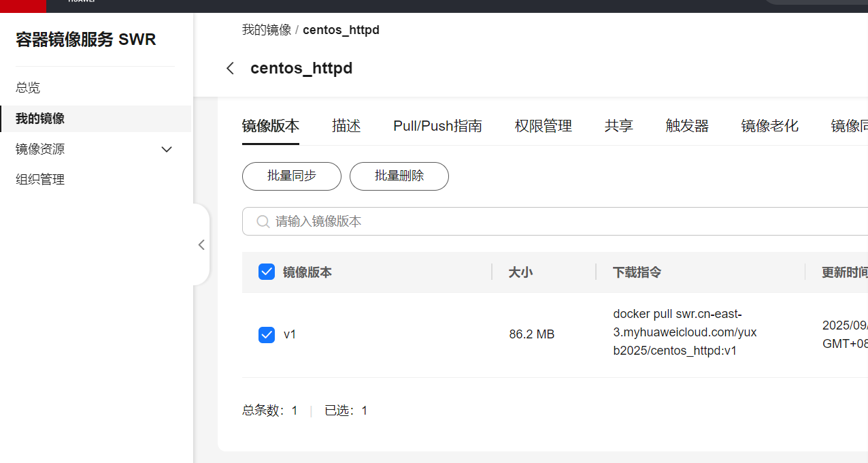Screen dimensions: 868x463
Task: Uncheck the v1 version row checkbox
Action: [267, 334]
